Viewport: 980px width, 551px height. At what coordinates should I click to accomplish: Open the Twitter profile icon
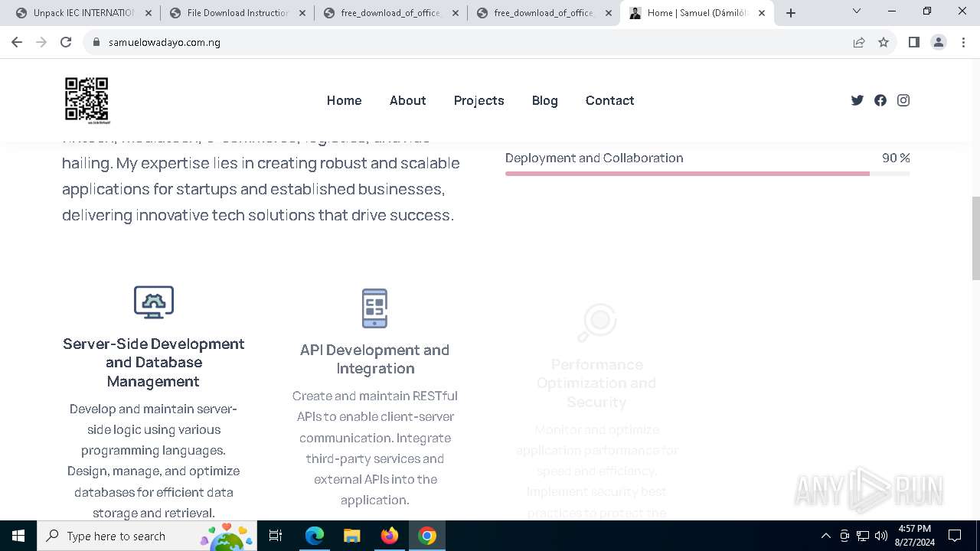pos(857,100)
